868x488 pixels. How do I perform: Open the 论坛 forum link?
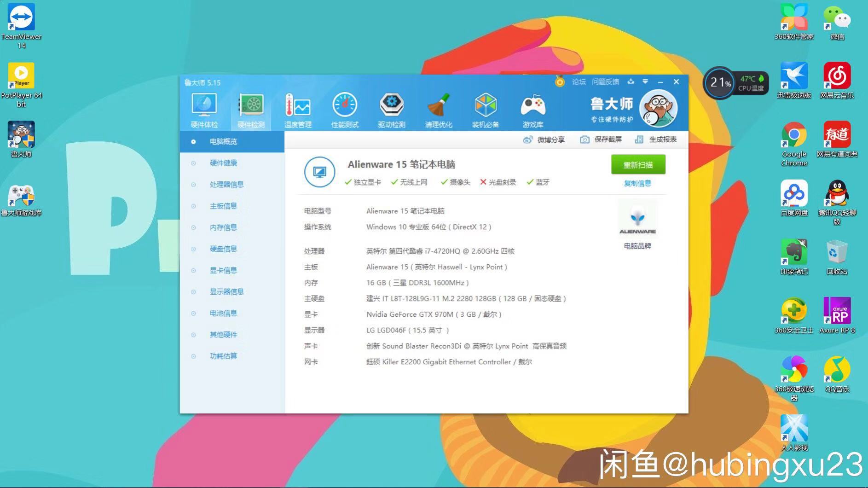coord(579,82)
